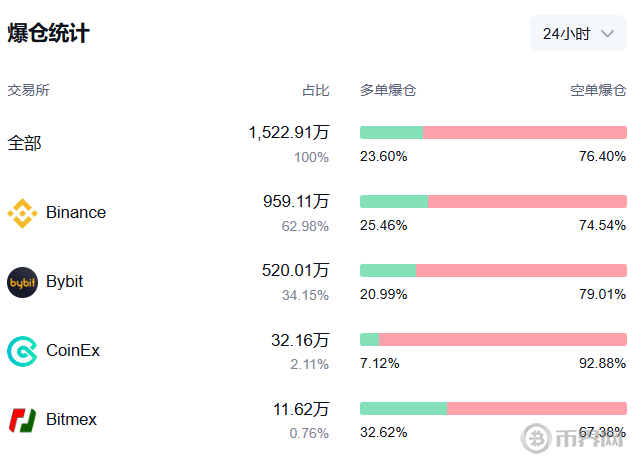Click the green long segment of Bitmex bar

(403, 408)
